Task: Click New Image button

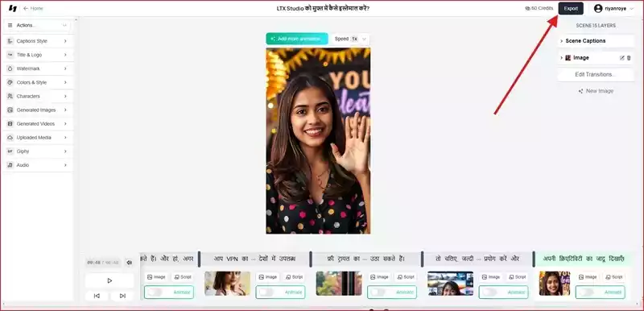Action: click(x=596, y=91)
